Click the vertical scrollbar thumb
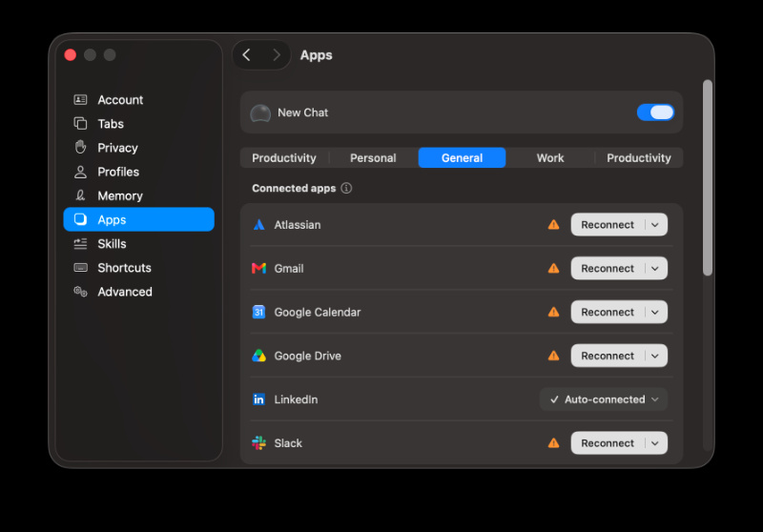Image resolution: width=763 pixels, height=532 pixels. (x=708, y=178)
